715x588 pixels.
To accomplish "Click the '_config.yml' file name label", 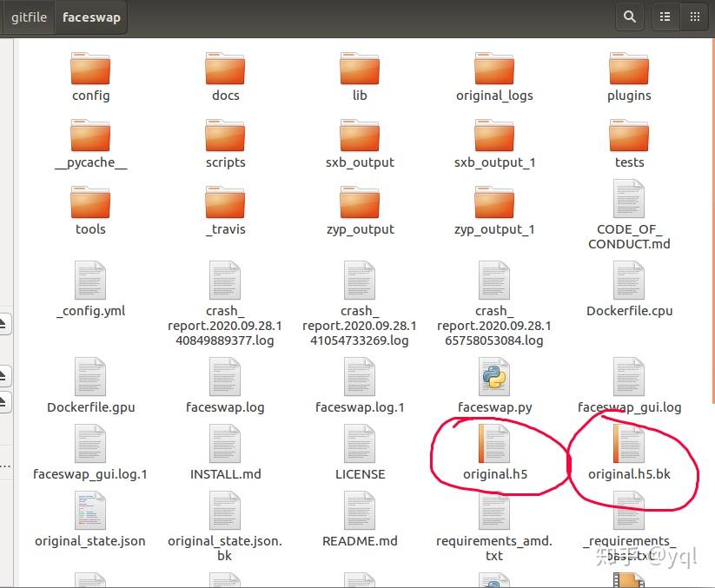I will (x=90, y=311).
